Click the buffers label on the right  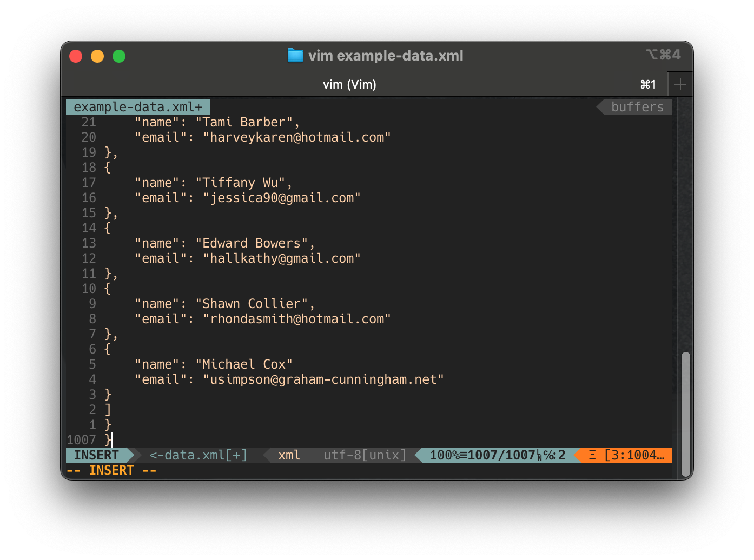(x=637, y=106)
